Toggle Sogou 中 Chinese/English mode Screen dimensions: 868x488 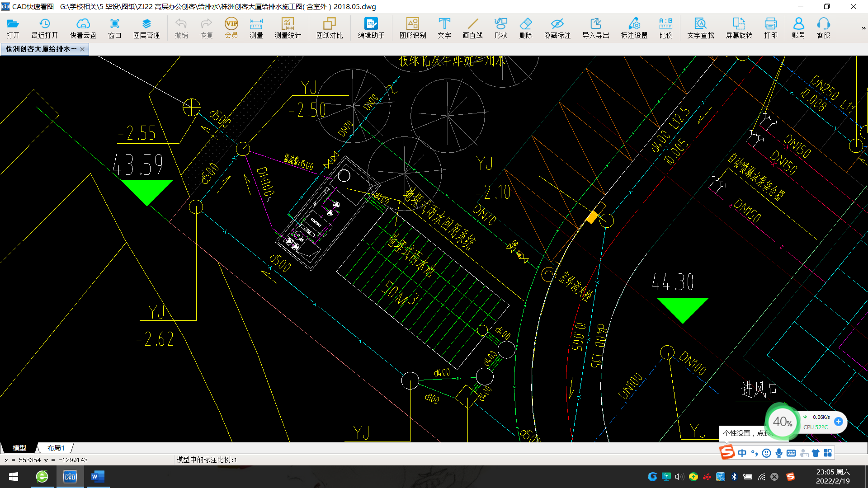(x=742, y=453)
